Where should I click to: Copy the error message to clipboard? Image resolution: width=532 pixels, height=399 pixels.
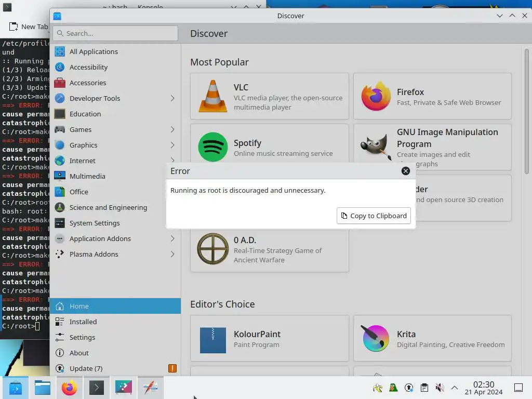(374, 216)
